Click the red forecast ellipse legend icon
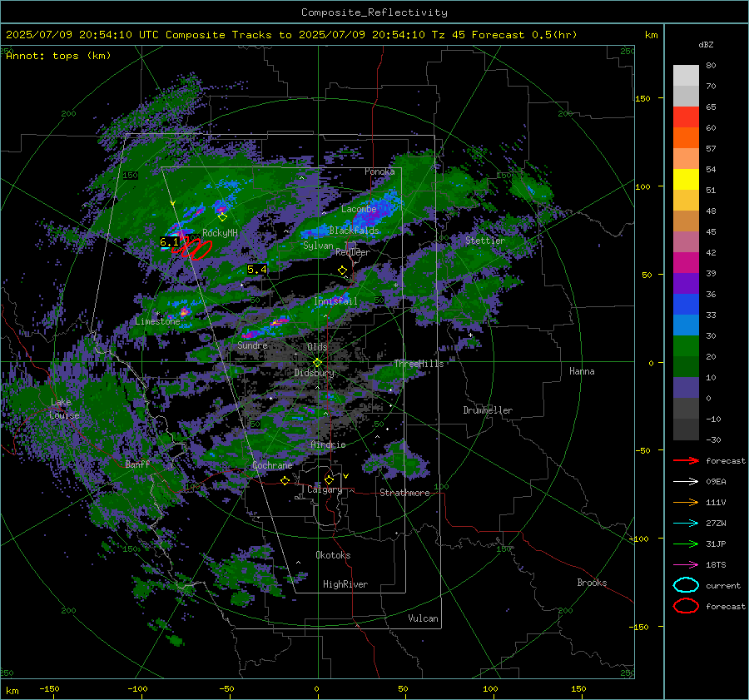Image resolution: width=749 pixels, height=700 pixels. click(x=686, y=606)
